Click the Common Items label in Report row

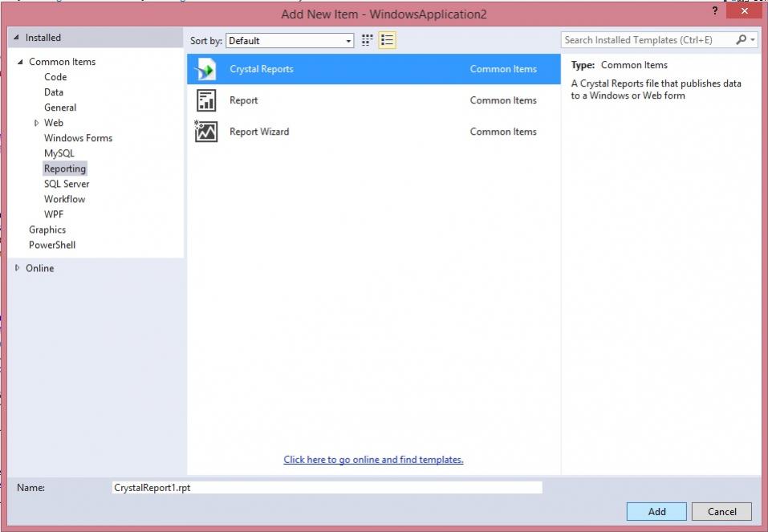503,100
